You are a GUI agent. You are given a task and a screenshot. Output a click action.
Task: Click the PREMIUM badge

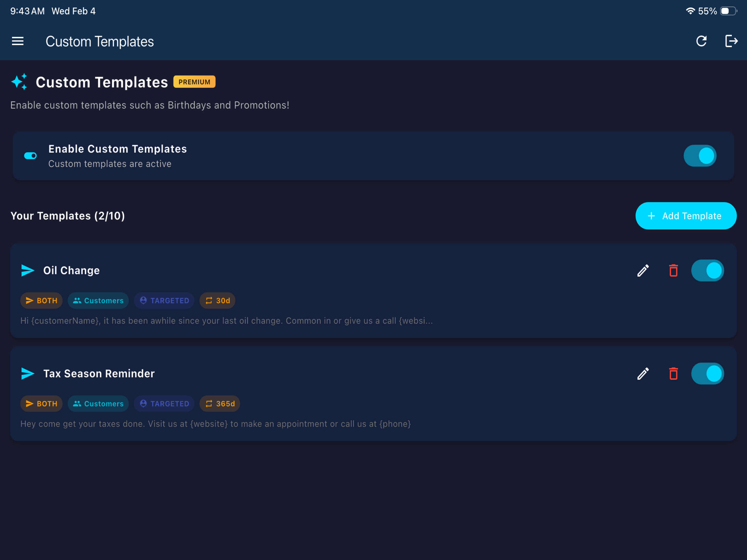194,82
